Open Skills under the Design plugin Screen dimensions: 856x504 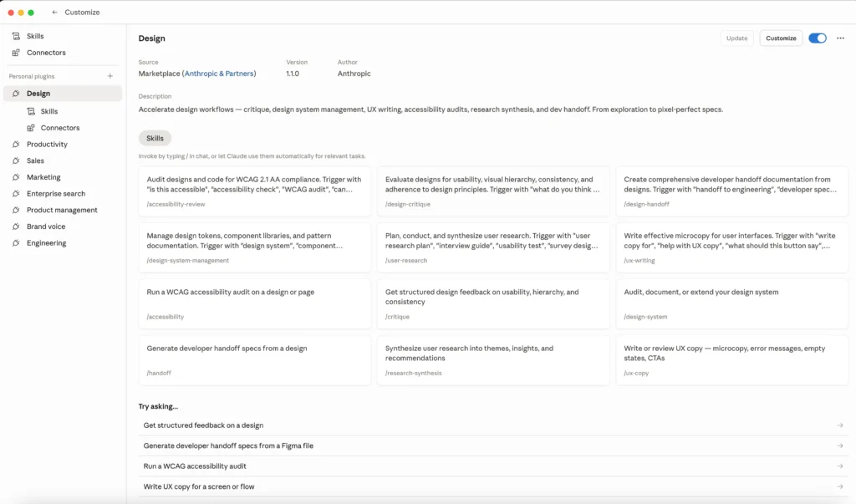[x=49, y=111]
